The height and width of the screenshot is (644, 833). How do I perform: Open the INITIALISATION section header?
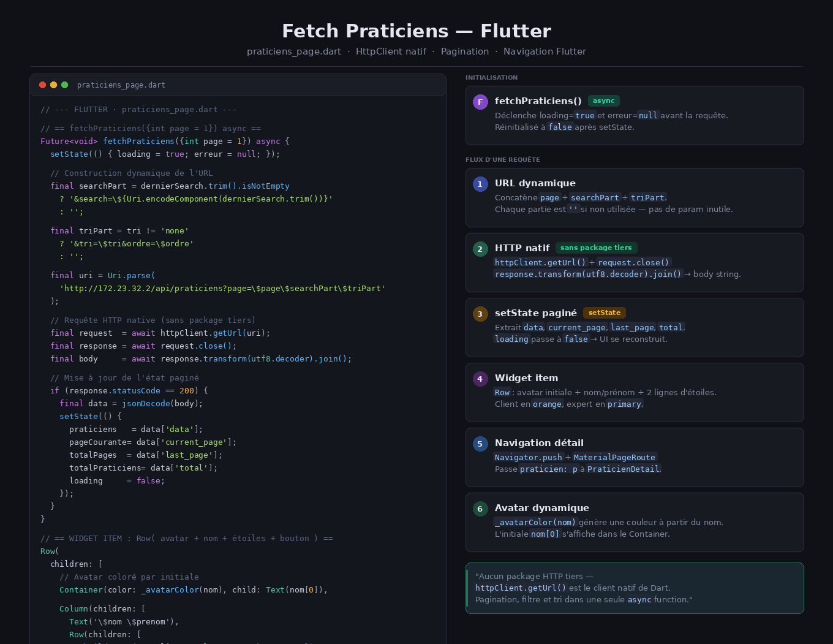pos(491,77)
